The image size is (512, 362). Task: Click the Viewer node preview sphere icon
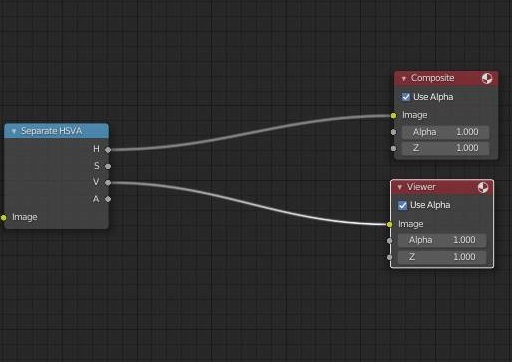coord(483,188)
